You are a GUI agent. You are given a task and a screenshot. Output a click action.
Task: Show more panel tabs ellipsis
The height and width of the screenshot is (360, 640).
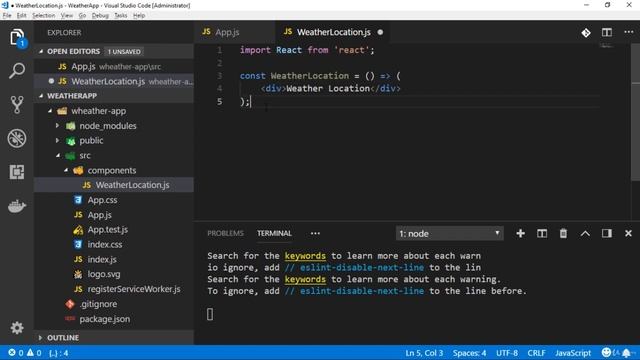coord(315,233)
